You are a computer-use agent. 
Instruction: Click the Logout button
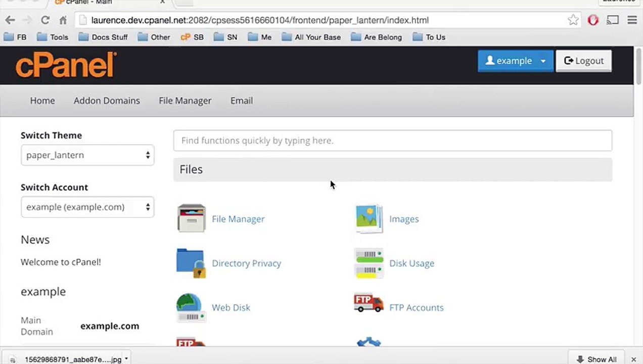[x=584, y=61]
